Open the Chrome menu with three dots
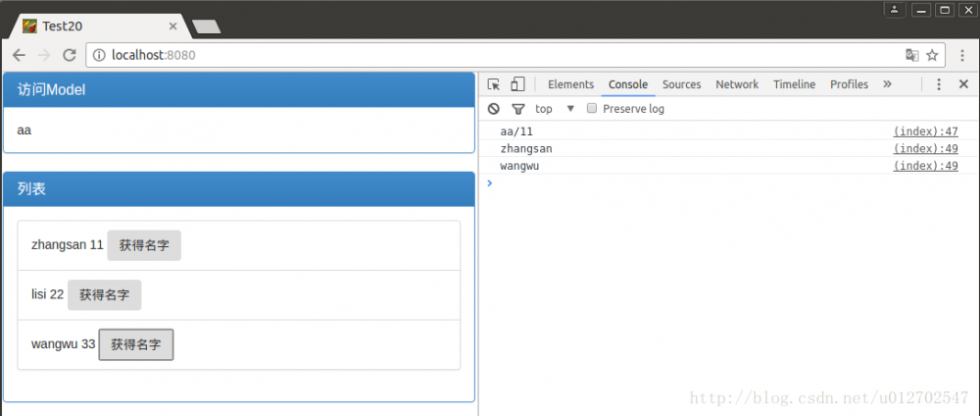 (x=962, y=55)
